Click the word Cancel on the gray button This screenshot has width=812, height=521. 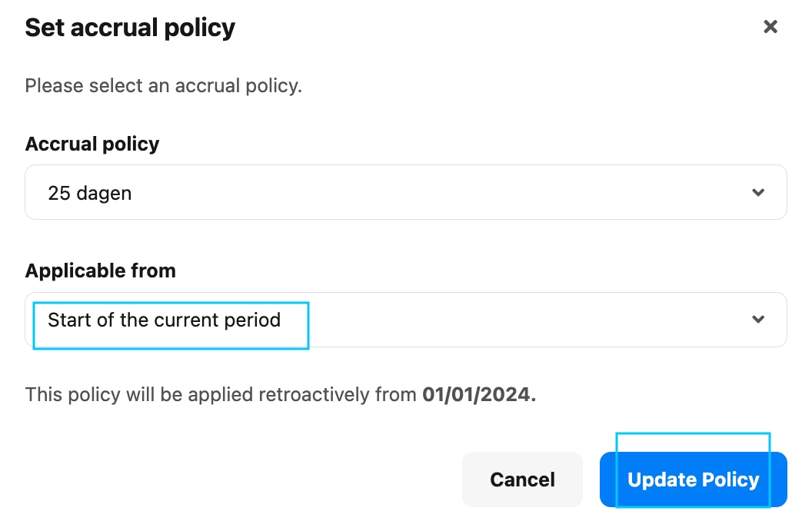tap(522, 480)
